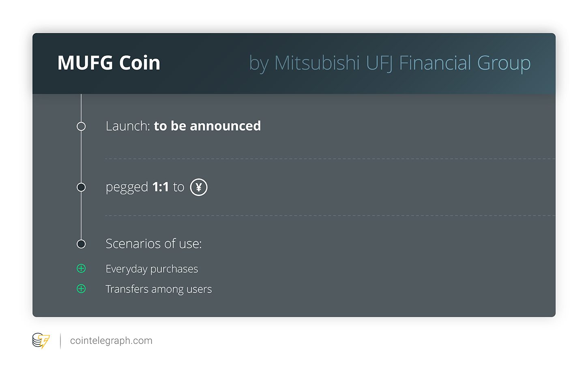This screenshot has height=374, width=588.
Task: Click the vertical divider beside the Cointelegraph logo
Action: coord(60,341)
